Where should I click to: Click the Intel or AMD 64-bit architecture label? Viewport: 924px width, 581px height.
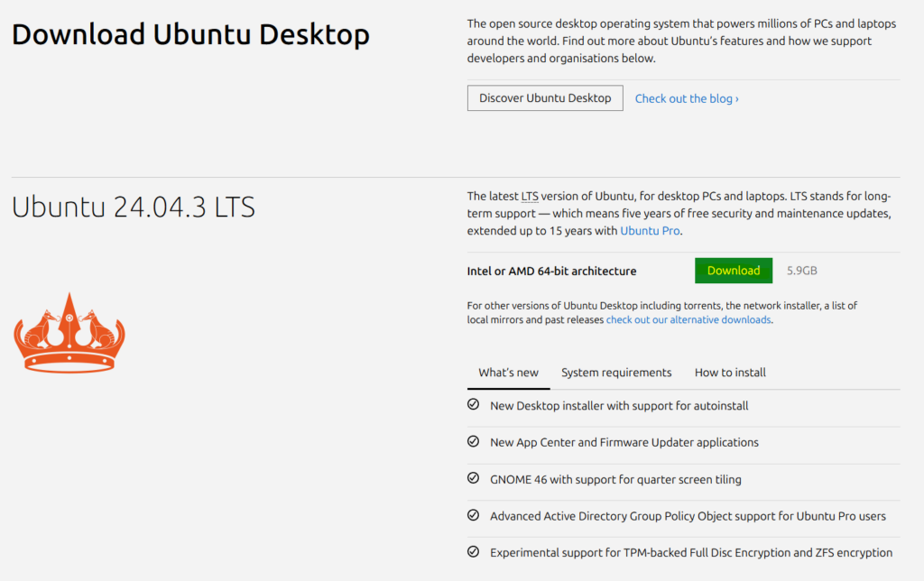click(x=551, y=271)
